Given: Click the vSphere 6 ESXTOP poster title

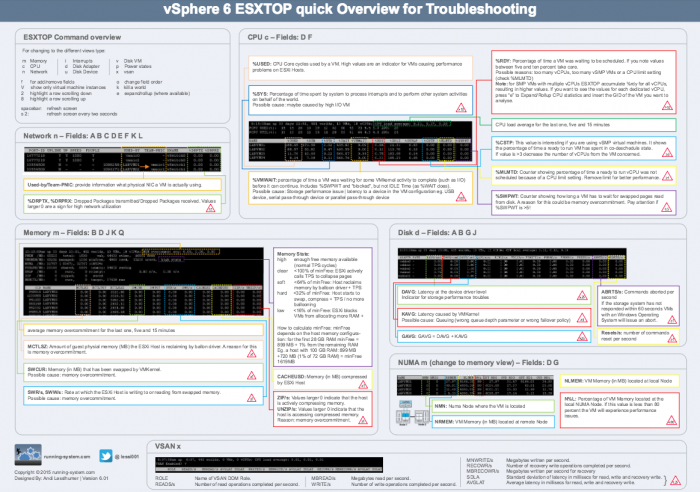Looking at the screenshot, I should [350, 9].
